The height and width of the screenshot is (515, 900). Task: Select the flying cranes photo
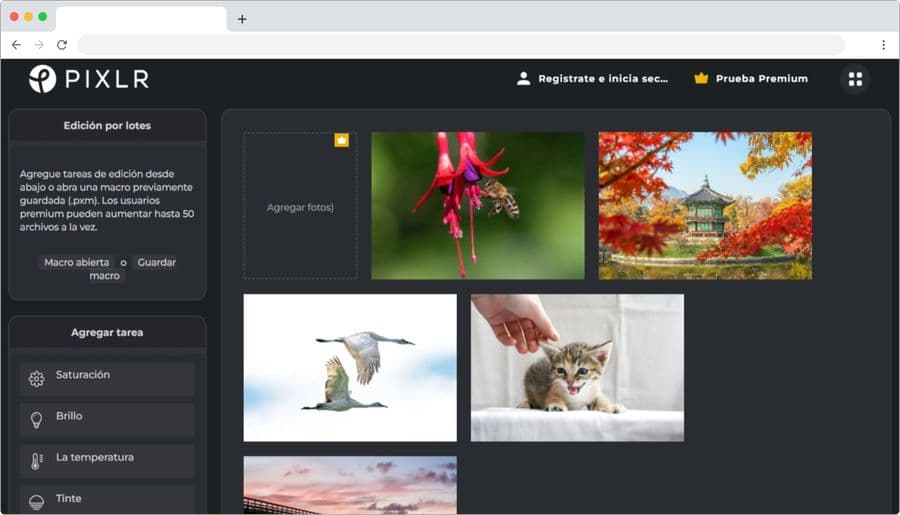pos(350,367)
